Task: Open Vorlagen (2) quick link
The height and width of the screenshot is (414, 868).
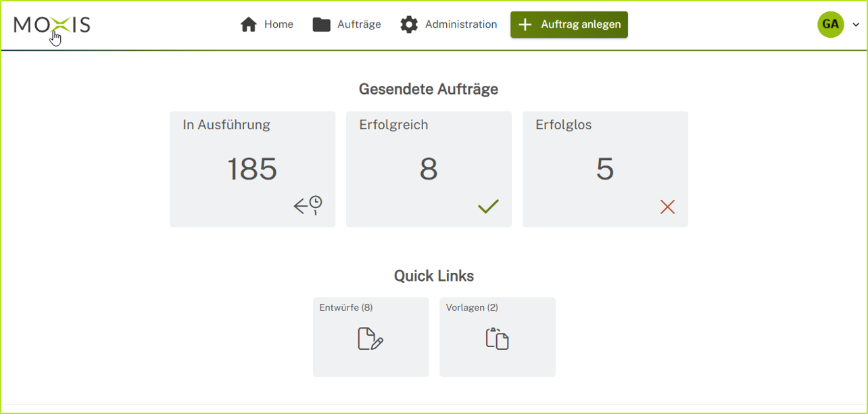Action: [498, 336]
